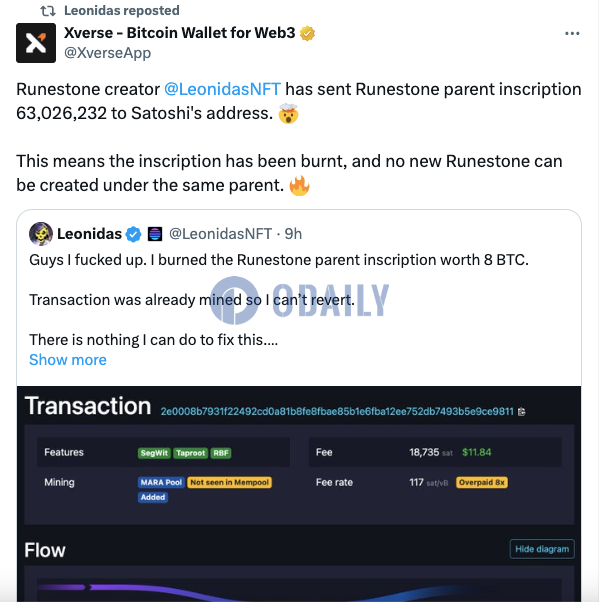This screenshot has height=602, width=599.
Task: Open Leonidas quoted tweet timestamp 9h
Action: 293,234
